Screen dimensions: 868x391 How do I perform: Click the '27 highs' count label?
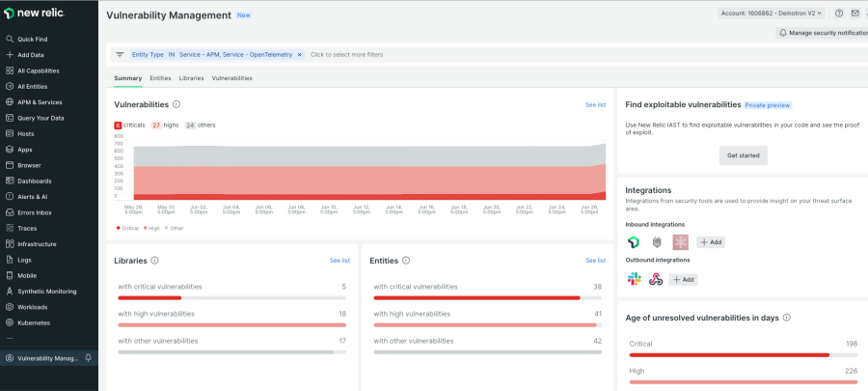[165, 126]
